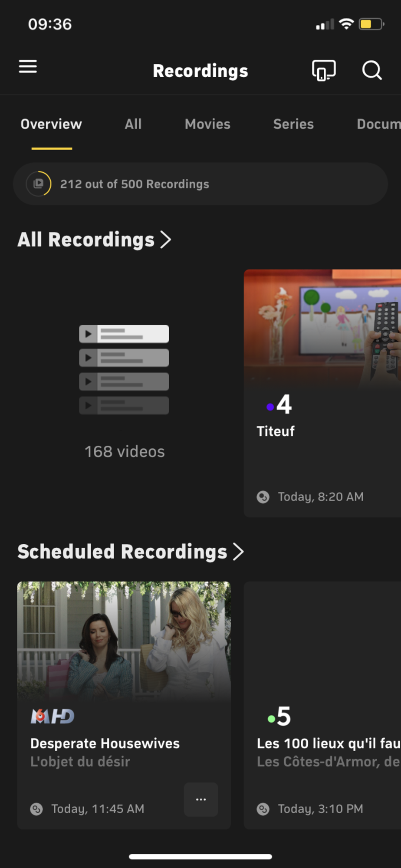Tap the M6 HD channel logo

tap(53, 716)
